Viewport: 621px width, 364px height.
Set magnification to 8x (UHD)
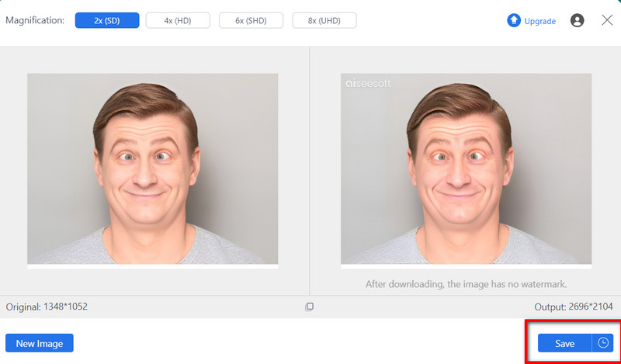(x=324, y=20)
